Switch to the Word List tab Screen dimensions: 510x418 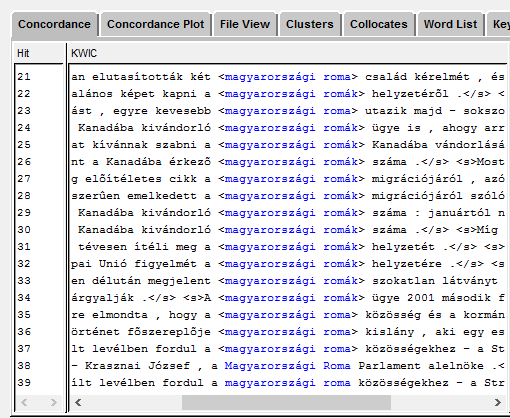450,24
